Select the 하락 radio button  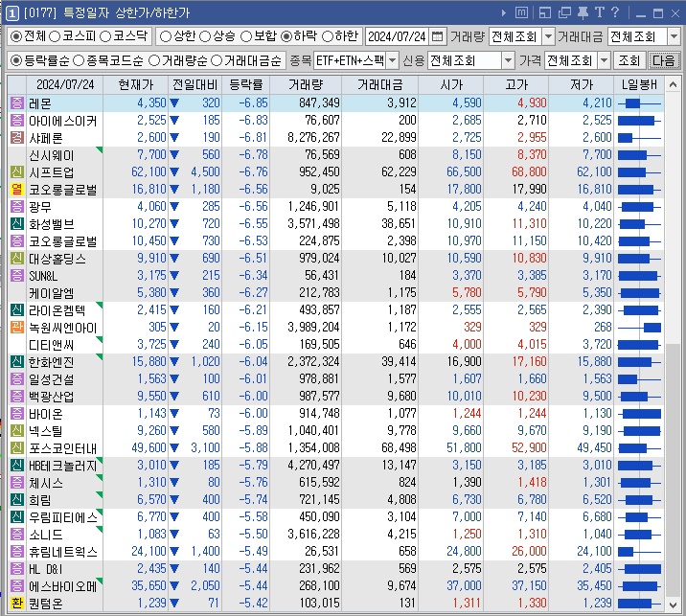coord(286,36)
